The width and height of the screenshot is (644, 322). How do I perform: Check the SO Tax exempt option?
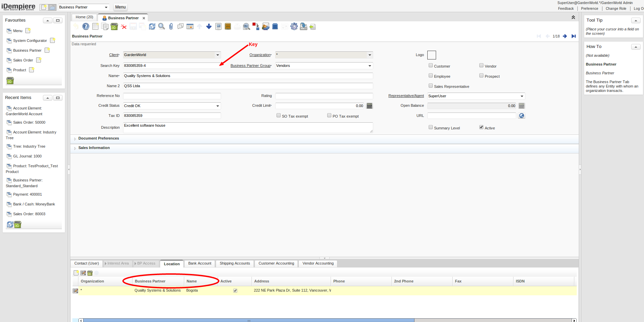[278, 115]
